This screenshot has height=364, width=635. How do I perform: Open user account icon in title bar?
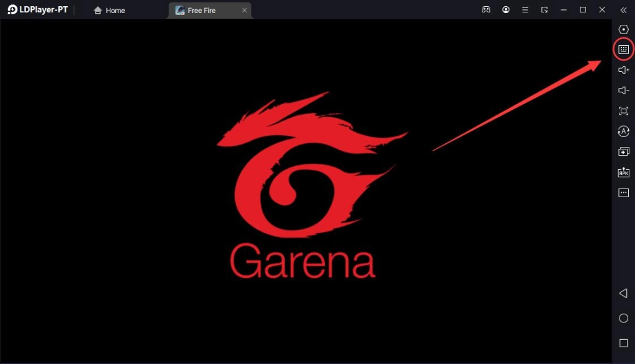point(506,10)
